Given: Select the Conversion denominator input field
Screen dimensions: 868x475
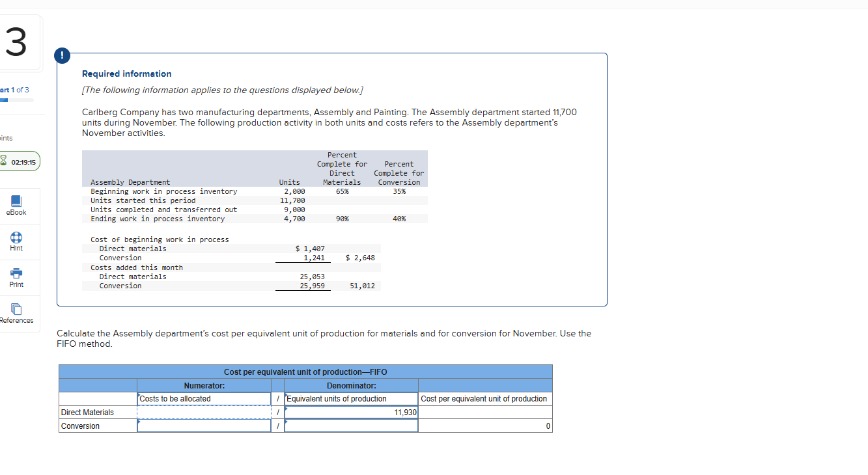Looking at the screenshot, I should 352,426.
